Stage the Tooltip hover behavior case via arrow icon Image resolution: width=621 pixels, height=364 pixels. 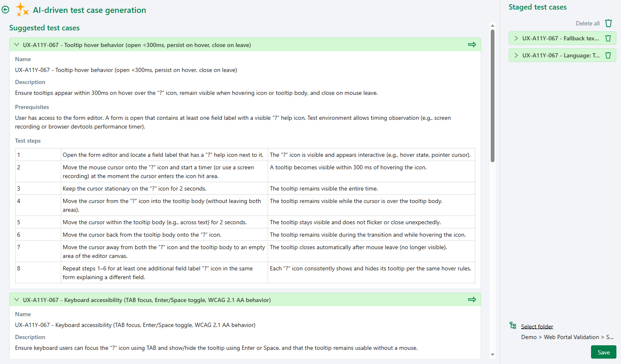point(472,44)
